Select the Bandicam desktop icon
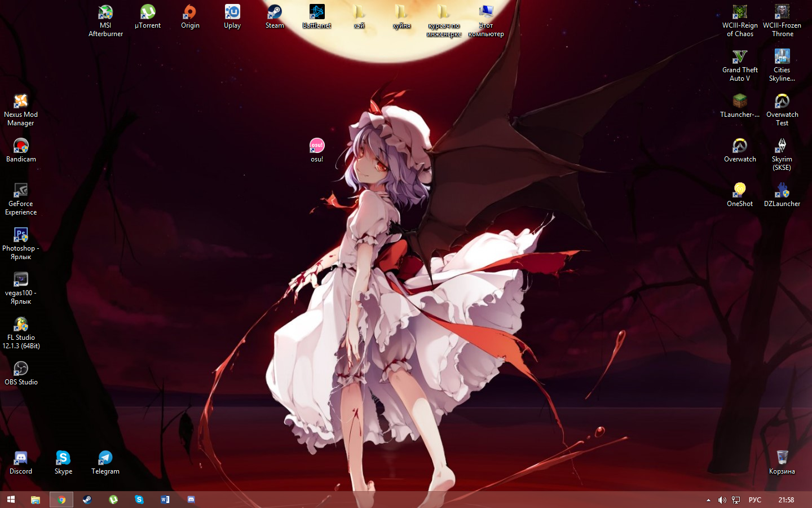 21,150
